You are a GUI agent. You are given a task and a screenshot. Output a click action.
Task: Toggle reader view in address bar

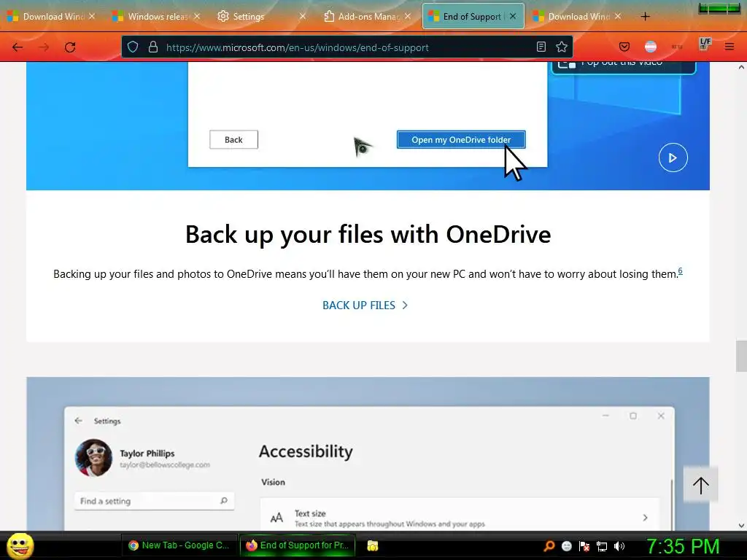coord(541,47)
